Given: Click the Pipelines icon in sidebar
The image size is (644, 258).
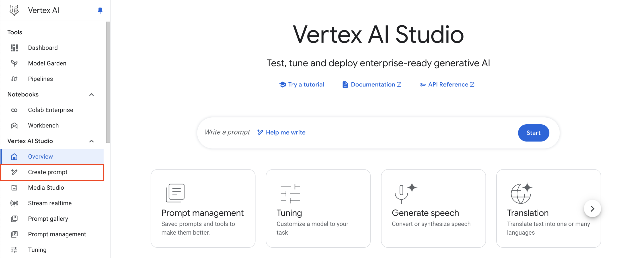Looking at the screenshot, I should point(14,79).
